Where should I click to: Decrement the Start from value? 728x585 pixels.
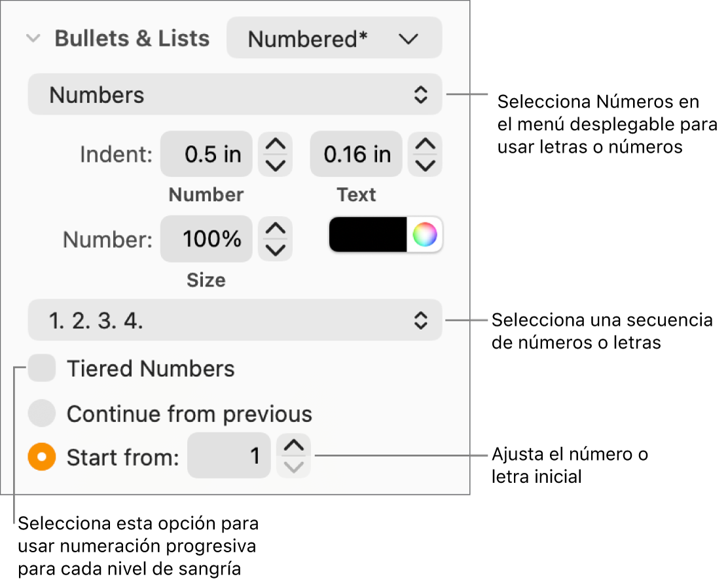[293, 465]
